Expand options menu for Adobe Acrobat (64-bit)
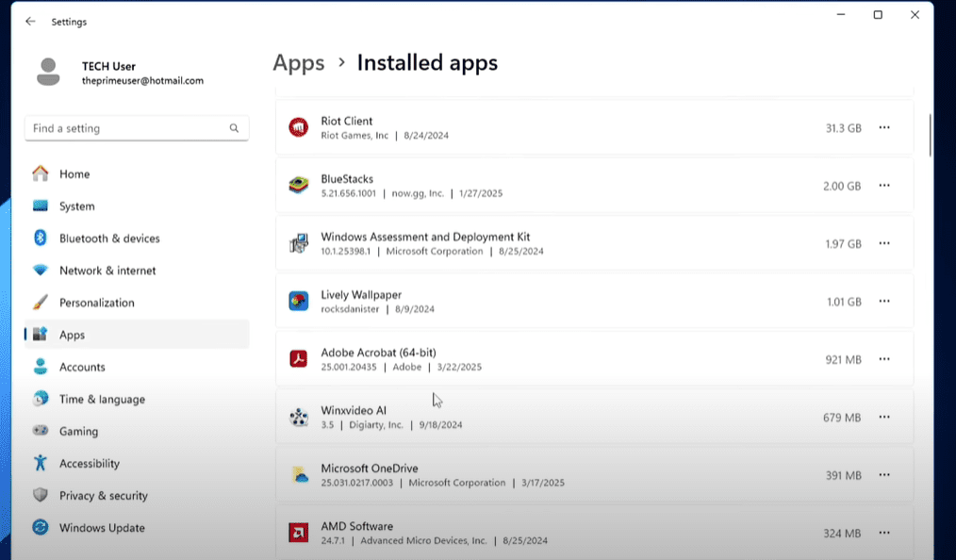 click(x=883, y=359)
